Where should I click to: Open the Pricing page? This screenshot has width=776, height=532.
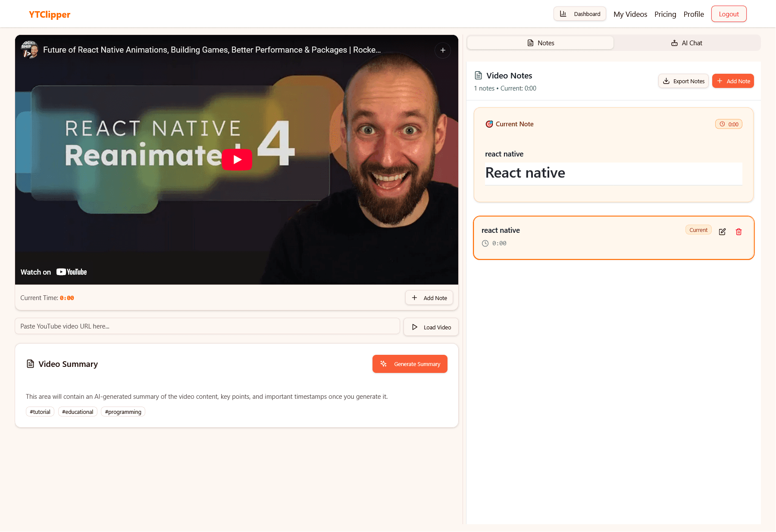665,14
